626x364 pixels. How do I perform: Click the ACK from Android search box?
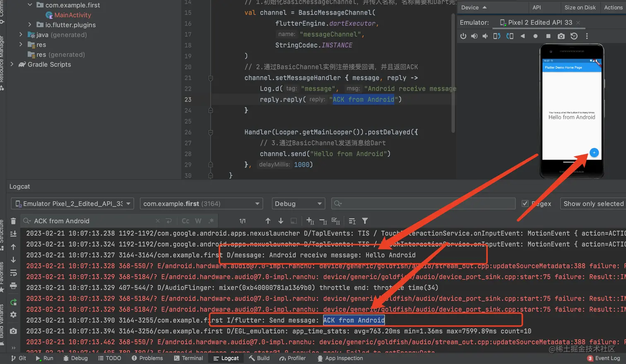[x=91, y=221]
